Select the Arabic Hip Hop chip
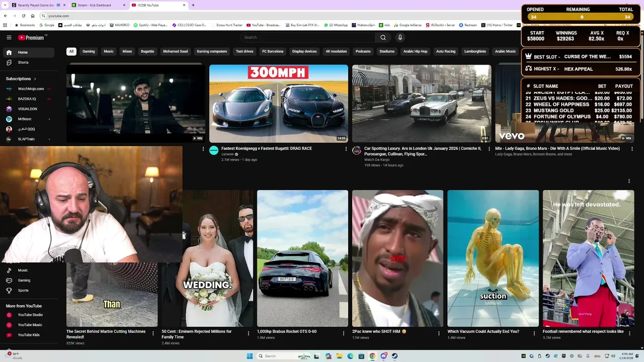This screenshot has height=362, width=644. click(415, 51)
